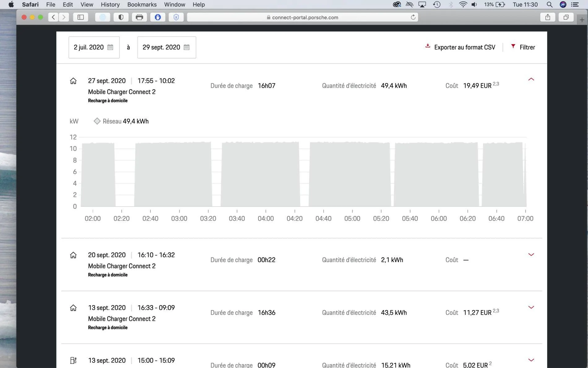
Task: Open Notification Center list icon
Action: (x=575, y=4)
